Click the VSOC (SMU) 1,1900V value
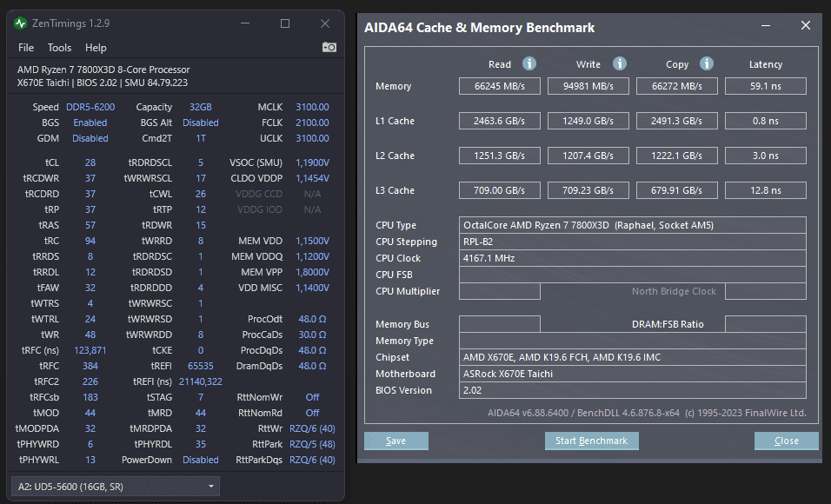This screenshot has height=504, width=831. pyautogui.click(x=312, y=162)
